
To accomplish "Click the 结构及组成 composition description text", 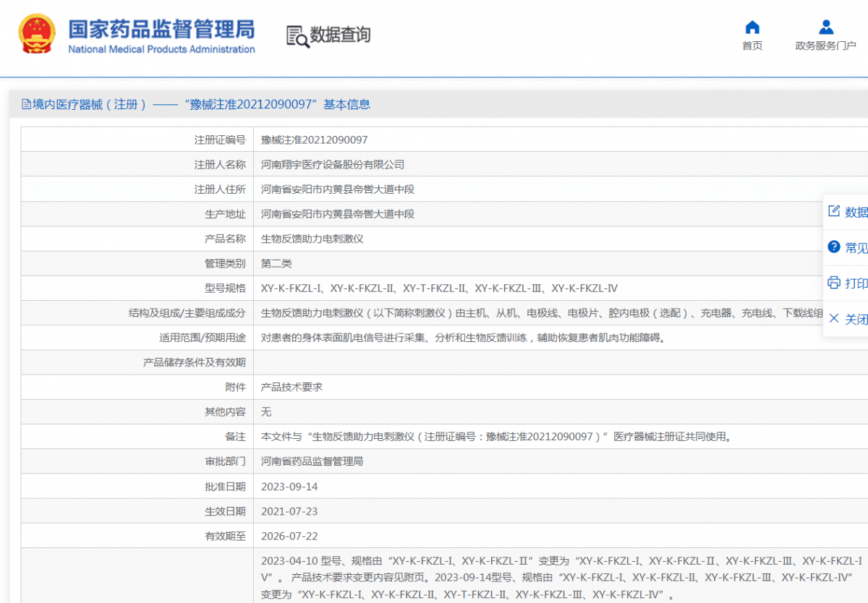I will click(542, 313).
